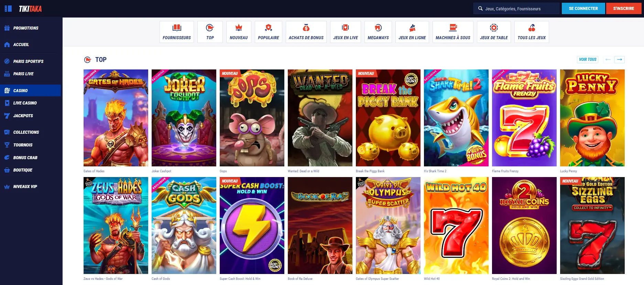Click the Voir Tous button
This screenshot has height=285, width=644.
[588, 59]
